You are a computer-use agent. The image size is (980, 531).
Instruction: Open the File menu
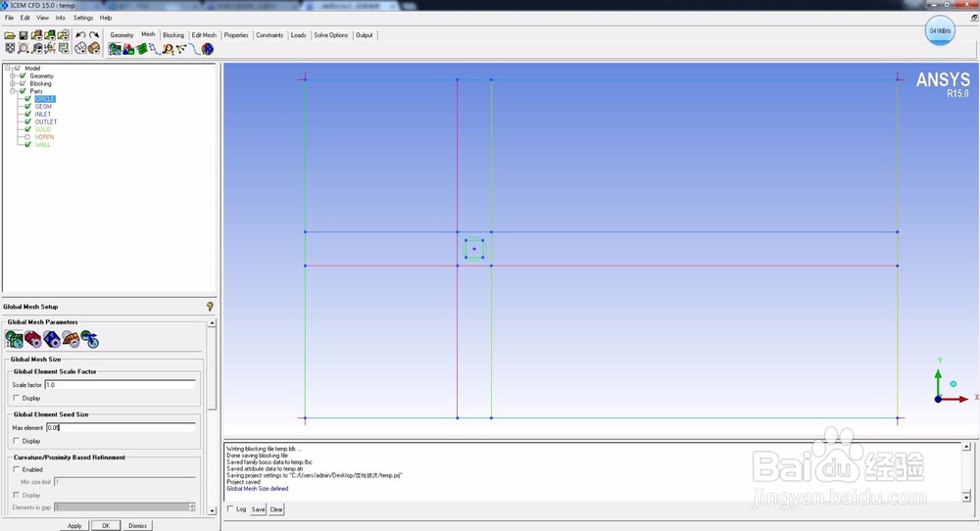pos(9,18)
